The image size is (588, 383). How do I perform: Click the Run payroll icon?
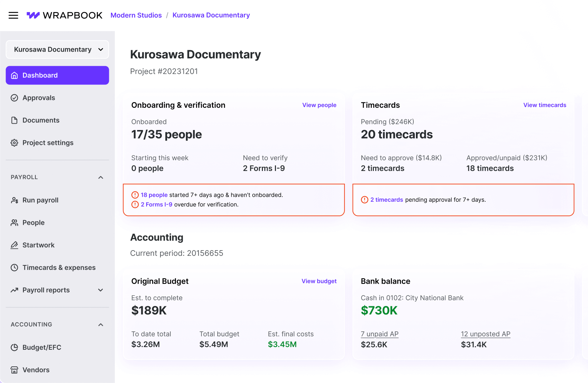14,200
